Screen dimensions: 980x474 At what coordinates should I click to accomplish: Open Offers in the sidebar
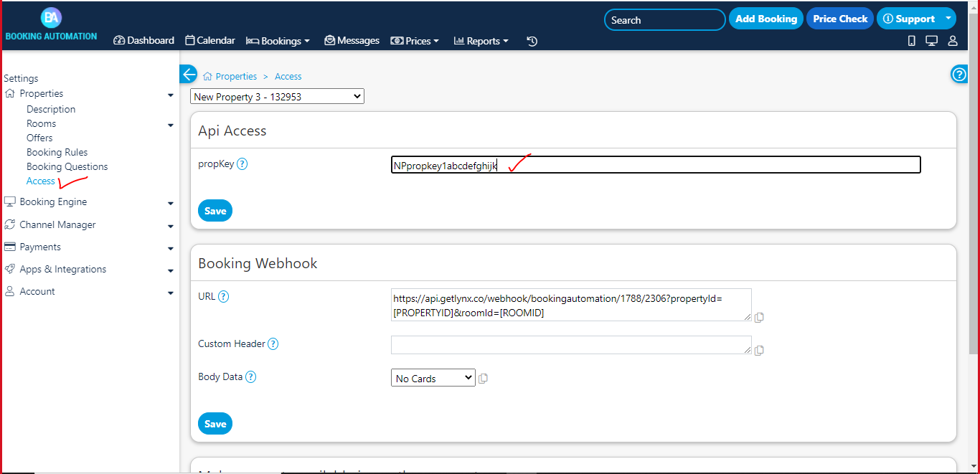[x=39, y=138]
